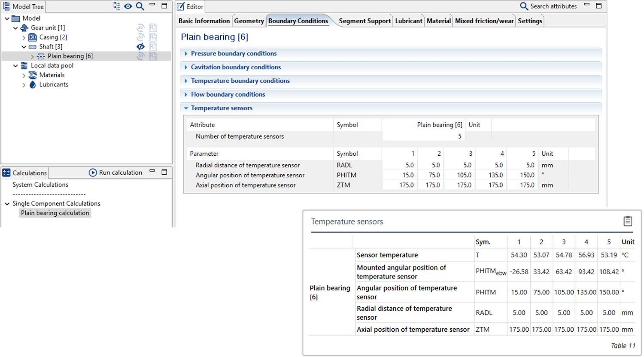Open the report icon for Casing [2]
This screenshot has height=357, width=644.
[153, 37]
